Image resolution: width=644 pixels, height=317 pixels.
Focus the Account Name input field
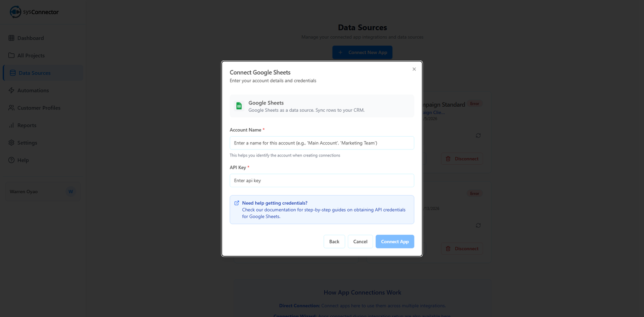322,143
